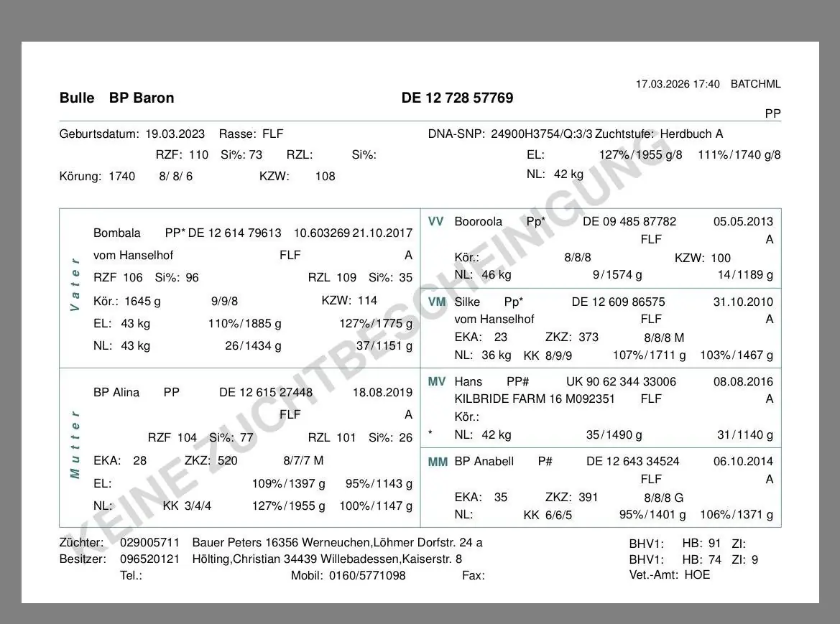
Task: Click the VM ancestor label
Action: 437,302
